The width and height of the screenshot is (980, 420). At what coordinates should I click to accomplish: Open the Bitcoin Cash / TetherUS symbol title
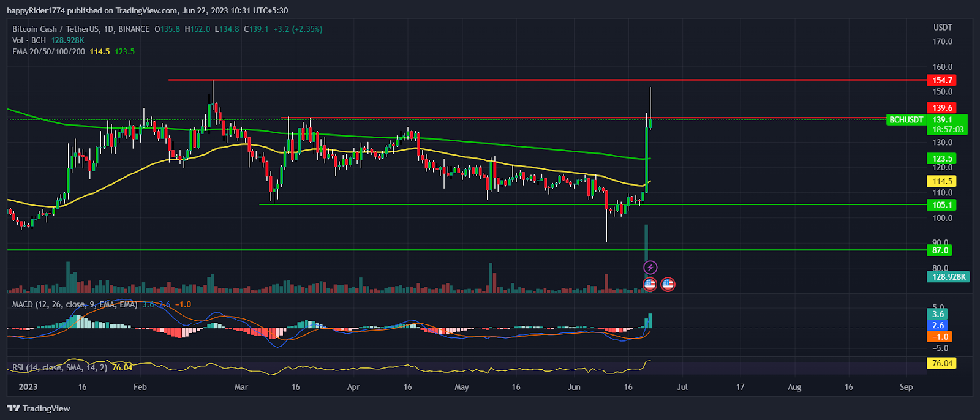click(81, 29)
